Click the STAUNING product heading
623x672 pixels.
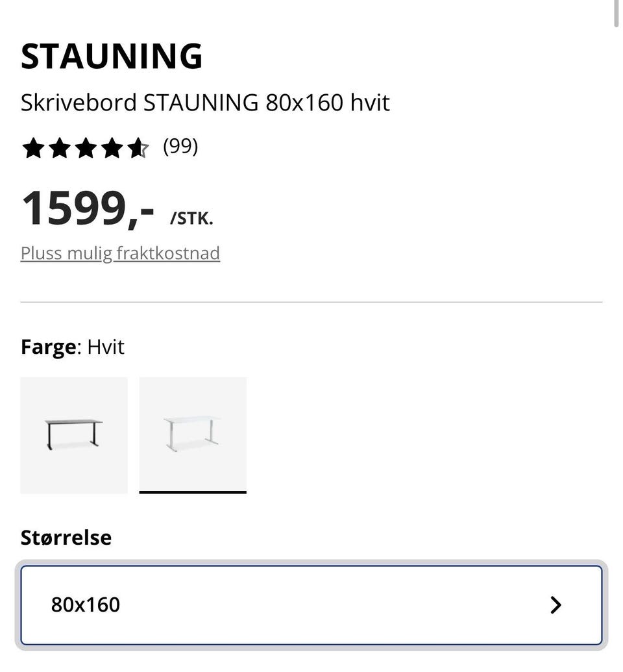[x=112, y=56]
